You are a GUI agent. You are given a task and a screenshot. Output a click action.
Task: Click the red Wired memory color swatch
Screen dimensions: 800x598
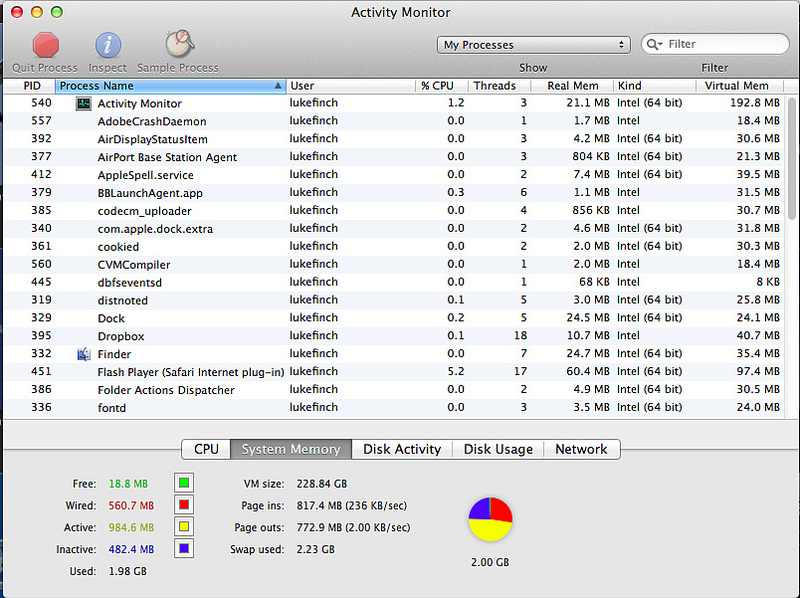pos(184,505)
